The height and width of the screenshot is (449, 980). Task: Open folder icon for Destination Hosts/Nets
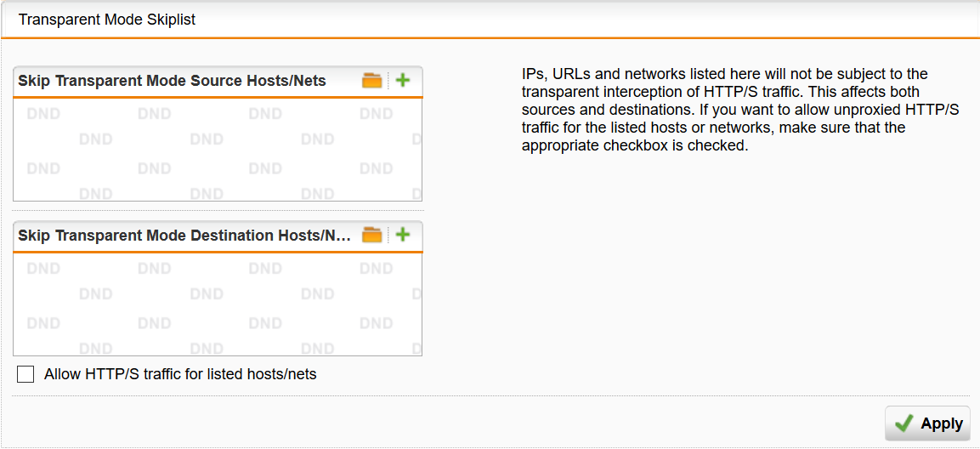[371, 235]
